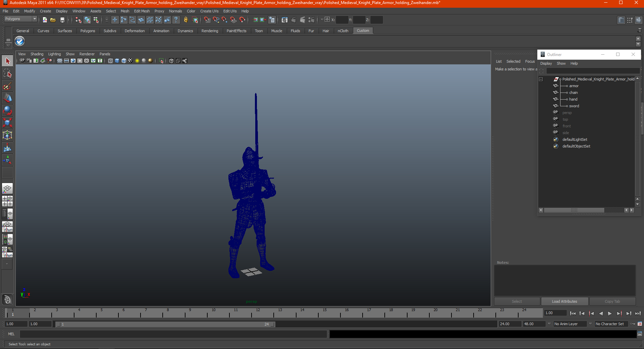Screen dimensions: 644x349
Task: Toggle Snap to Grids magnet
Action: click(x=207, y=20)
